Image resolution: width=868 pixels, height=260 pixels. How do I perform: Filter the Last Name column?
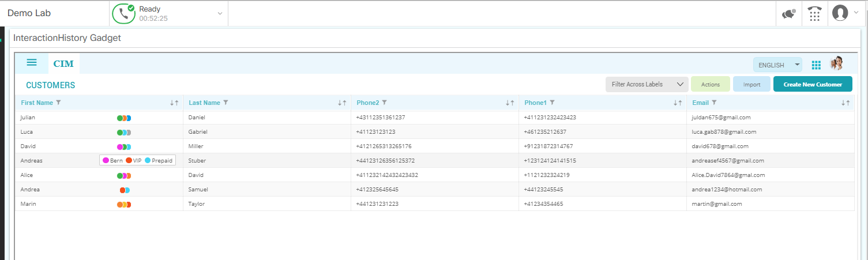pyautogui.click(x=226, y=103)
